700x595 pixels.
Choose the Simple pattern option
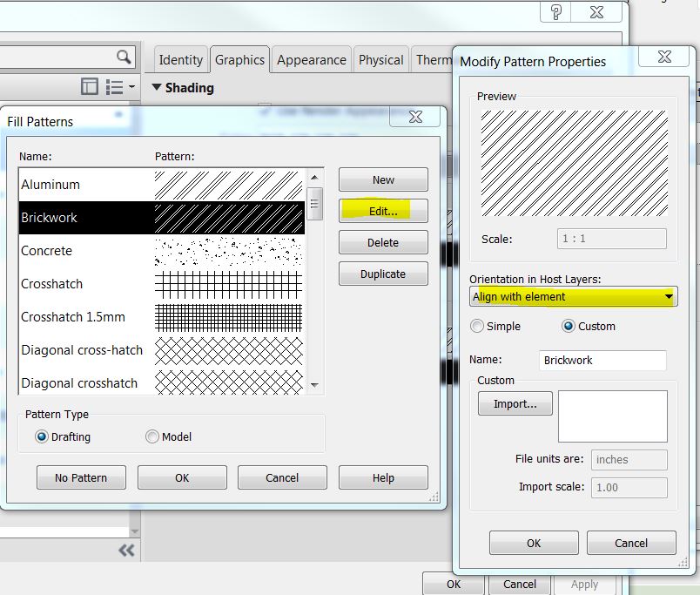point(477,326)
